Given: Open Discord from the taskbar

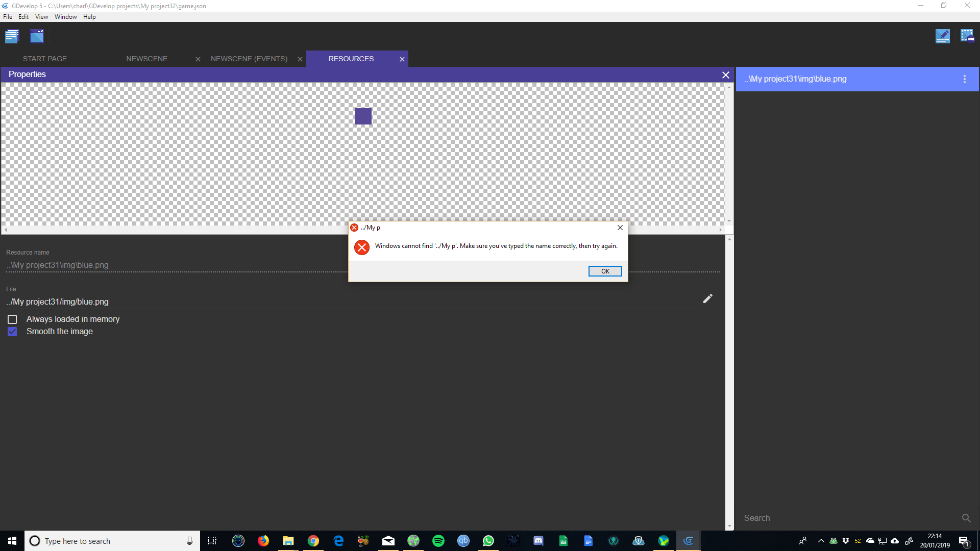Looking at the screenshot, I should click(538, 541).
